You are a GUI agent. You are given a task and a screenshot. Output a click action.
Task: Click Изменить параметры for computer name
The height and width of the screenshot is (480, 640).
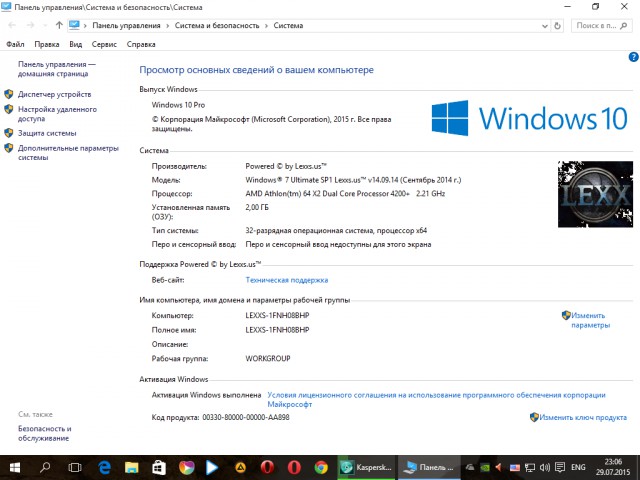coord(590,320)
